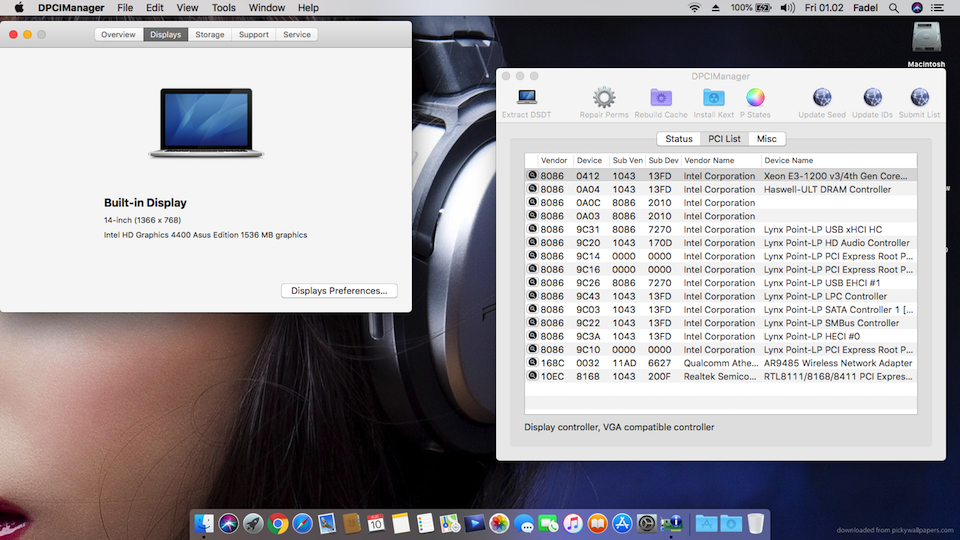Click laptop thumbnail in Displays panel
960x540 pixels.
tap(206, 123)
